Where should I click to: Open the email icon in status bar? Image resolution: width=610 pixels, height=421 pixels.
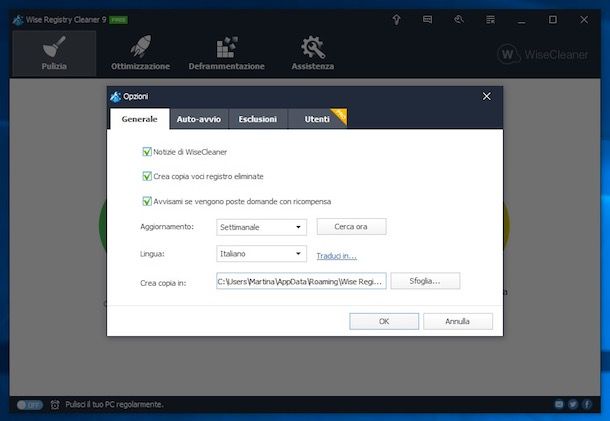coord(559,405)
